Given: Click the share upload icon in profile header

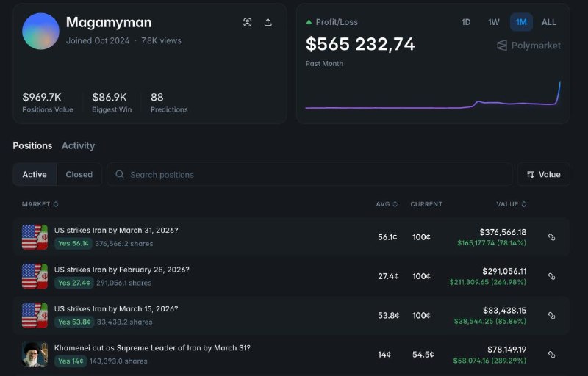Looking at the screenshot, I should 268,23.
